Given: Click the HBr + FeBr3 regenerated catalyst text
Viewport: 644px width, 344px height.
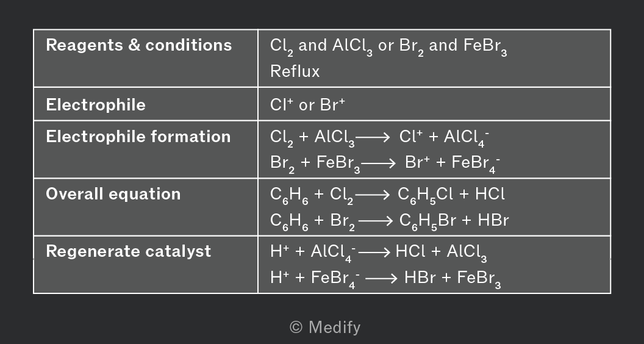Looking at the screenshot, I should (453, 279).
